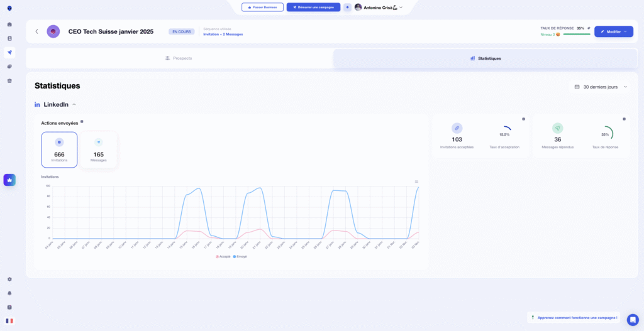
Task: Click the top bar notification bell
Action: click(x=347, y=8)
